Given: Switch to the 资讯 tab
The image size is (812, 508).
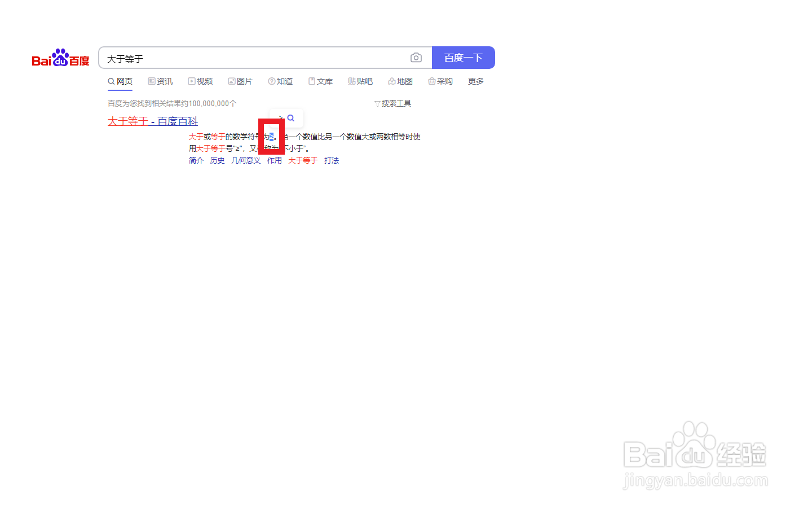Looking at the screenshot, I should [x=160, y=81].
